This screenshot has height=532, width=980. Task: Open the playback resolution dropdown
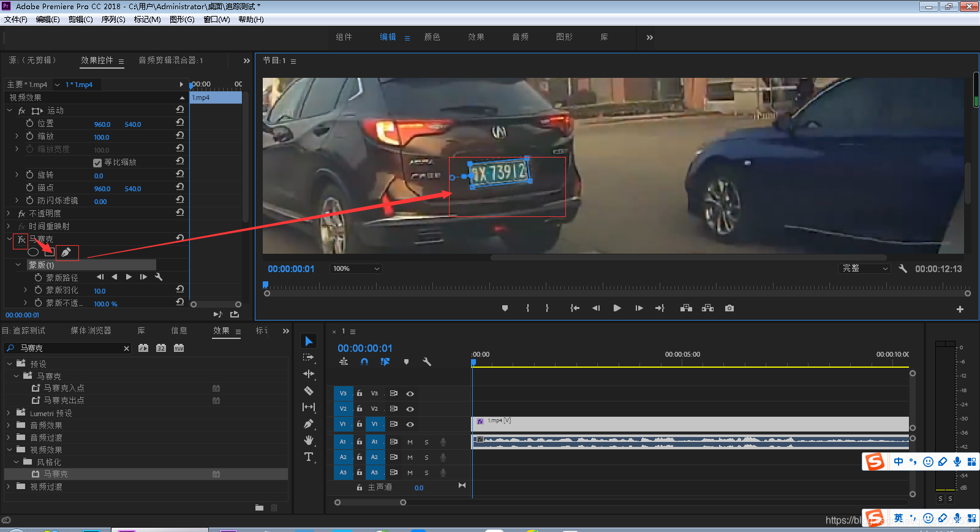pyautogui.click(x=864, y=268)
